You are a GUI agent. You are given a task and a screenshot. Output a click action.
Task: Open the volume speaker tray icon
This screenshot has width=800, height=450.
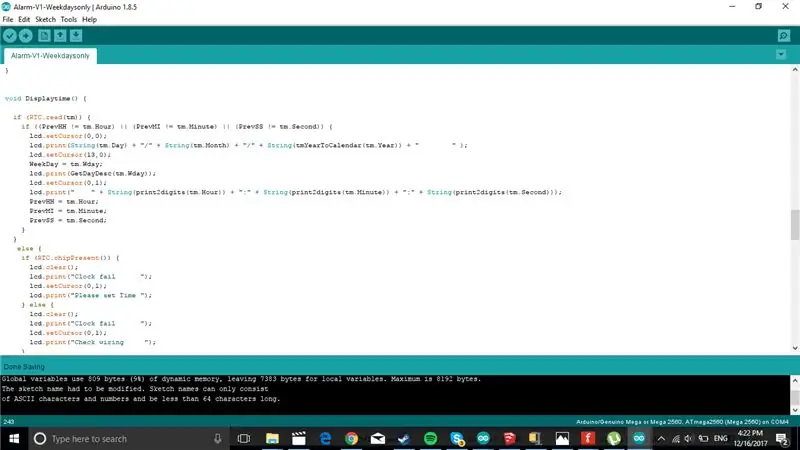689,439
